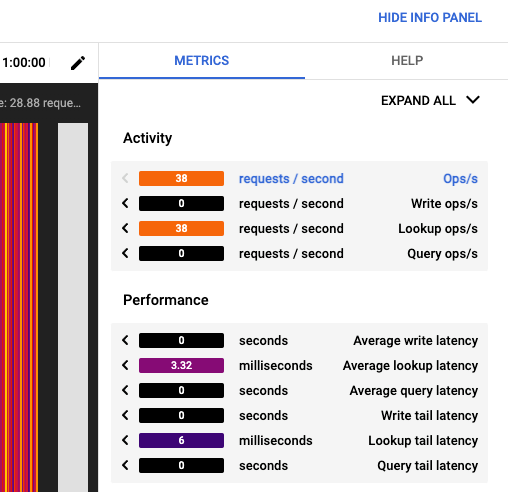Hide the info panel
508x492 pixels.
coord(430,18)
